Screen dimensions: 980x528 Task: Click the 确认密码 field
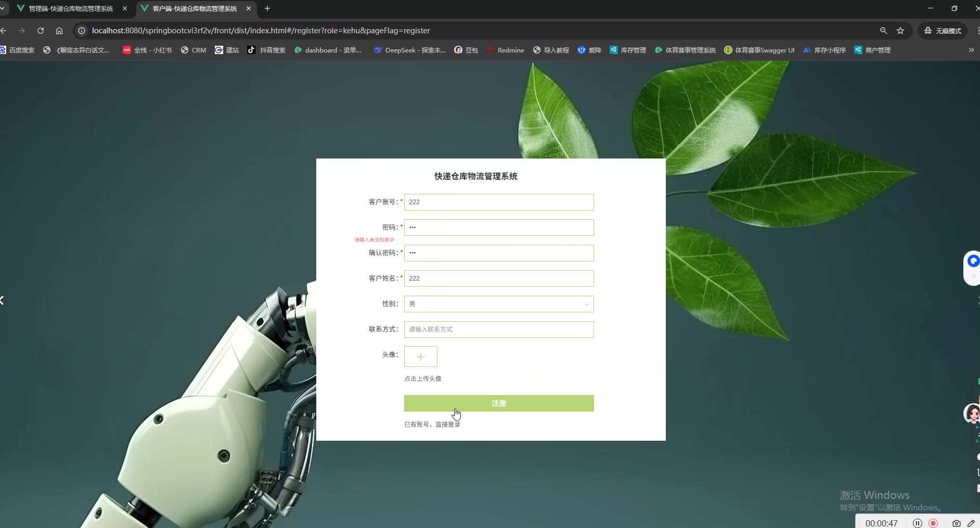[499, 253]
